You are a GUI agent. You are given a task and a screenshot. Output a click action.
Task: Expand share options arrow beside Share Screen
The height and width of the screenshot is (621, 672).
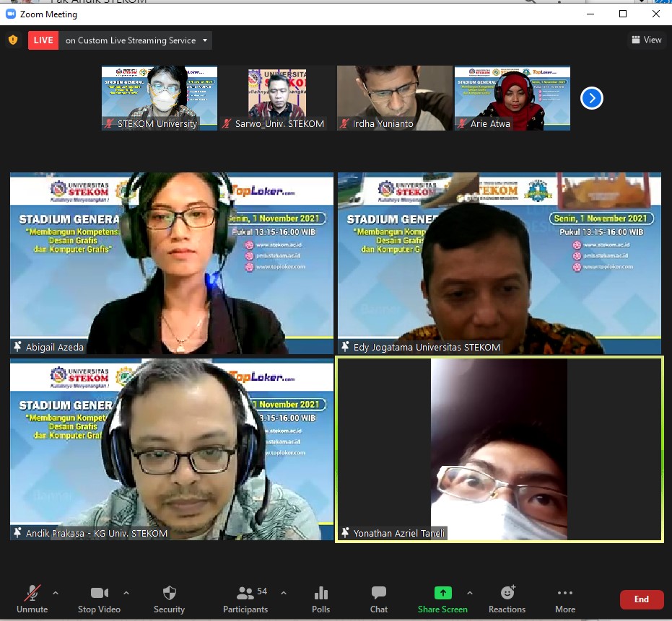click(x=470, y=593)
